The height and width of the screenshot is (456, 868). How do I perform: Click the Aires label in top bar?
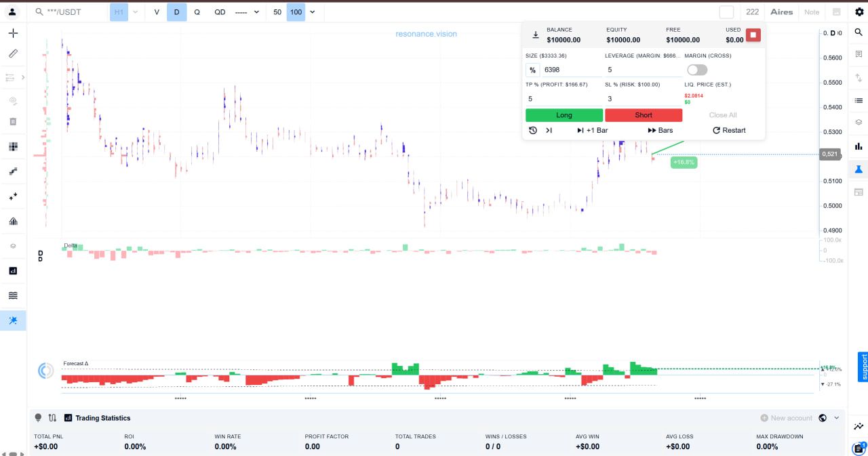pyautogui.click(x=782, y=12)
